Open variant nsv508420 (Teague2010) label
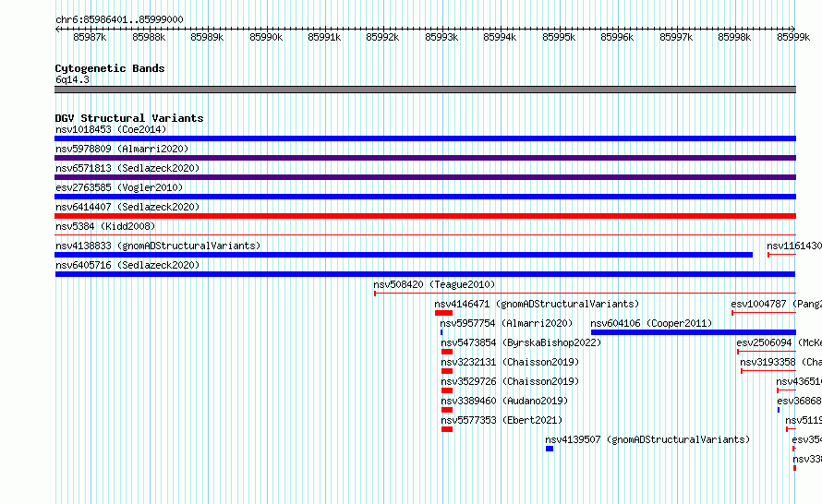Screen dimensions: 822x504 [x=434, y=284]
